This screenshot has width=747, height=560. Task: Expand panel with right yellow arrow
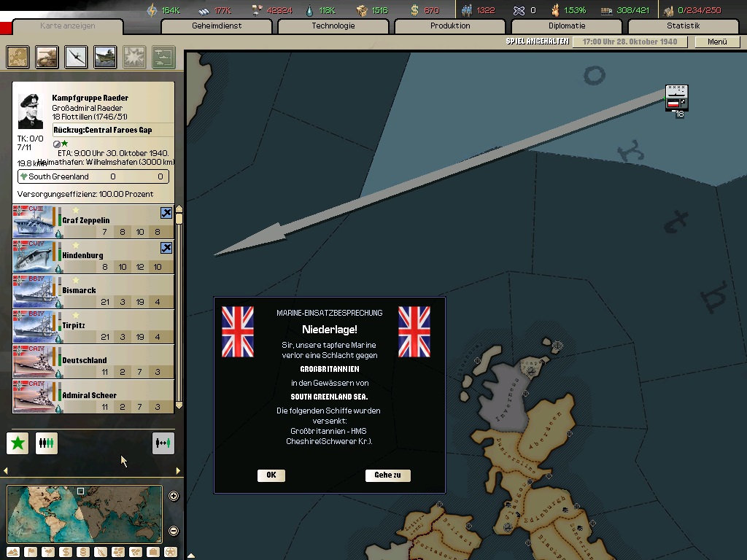[x=179, y=471]
